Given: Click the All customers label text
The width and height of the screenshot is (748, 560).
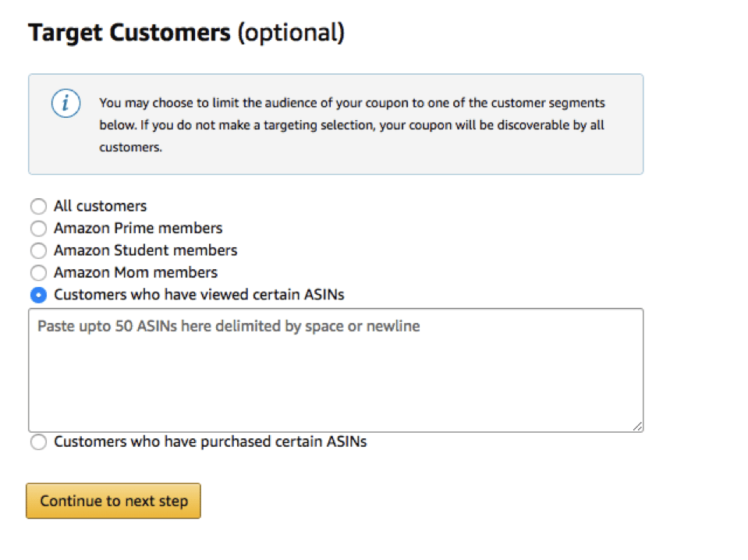Looking at the screenshot, I should 100,206.
